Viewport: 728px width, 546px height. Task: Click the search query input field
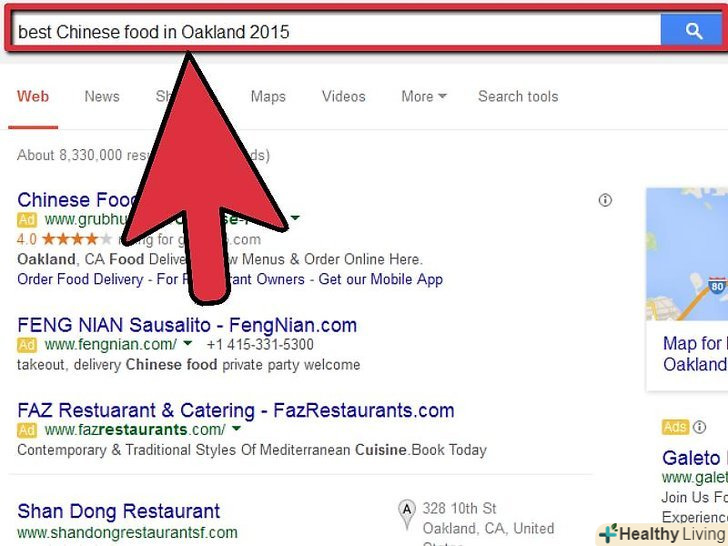[x=337, y=31]
